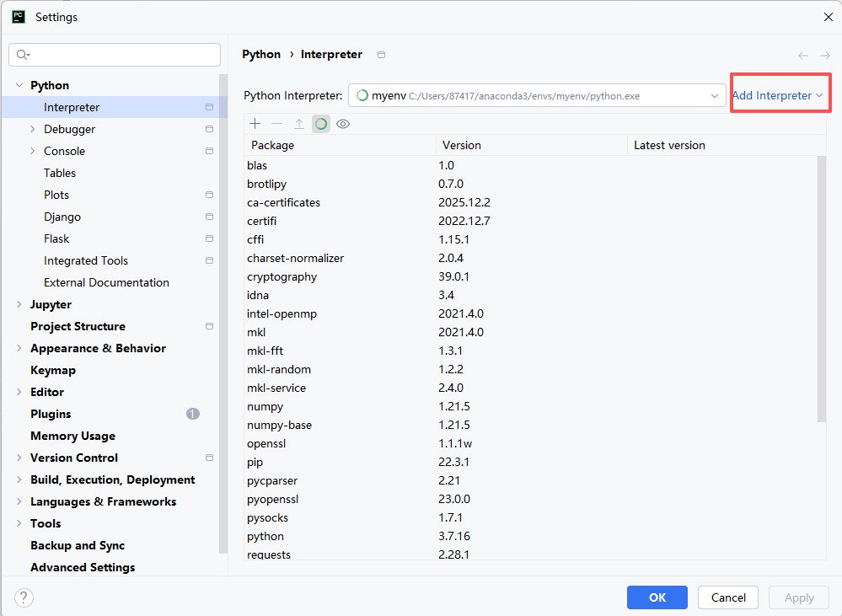Select the mkl-fft package row

(x=530, y=351)
